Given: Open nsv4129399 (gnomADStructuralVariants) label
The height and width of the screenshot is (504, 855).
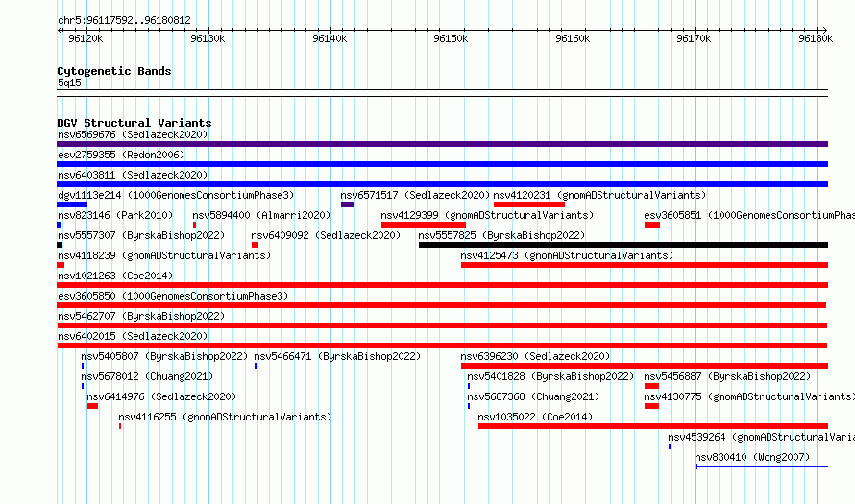Looking at the screenshot, I should tap(487, 215).
